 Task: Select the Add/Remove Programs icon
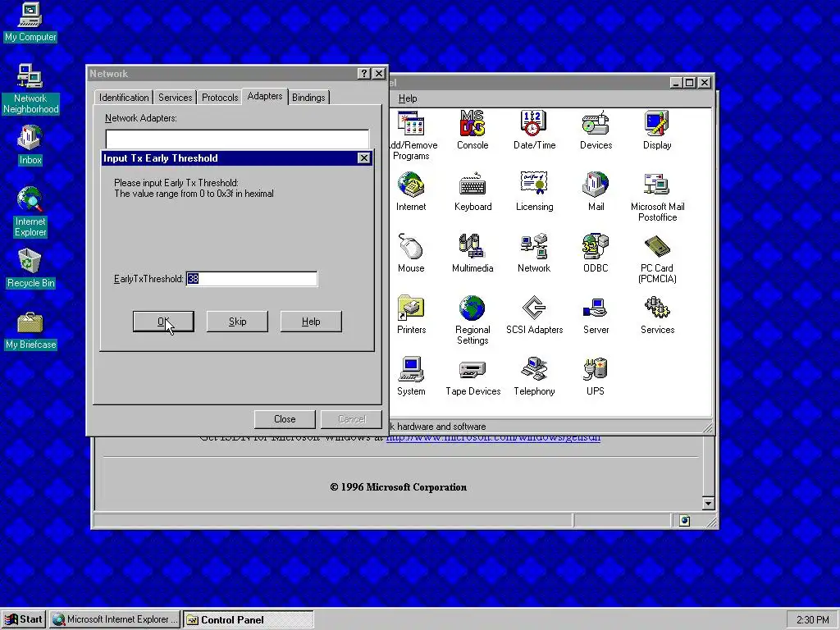pos(411,135)
